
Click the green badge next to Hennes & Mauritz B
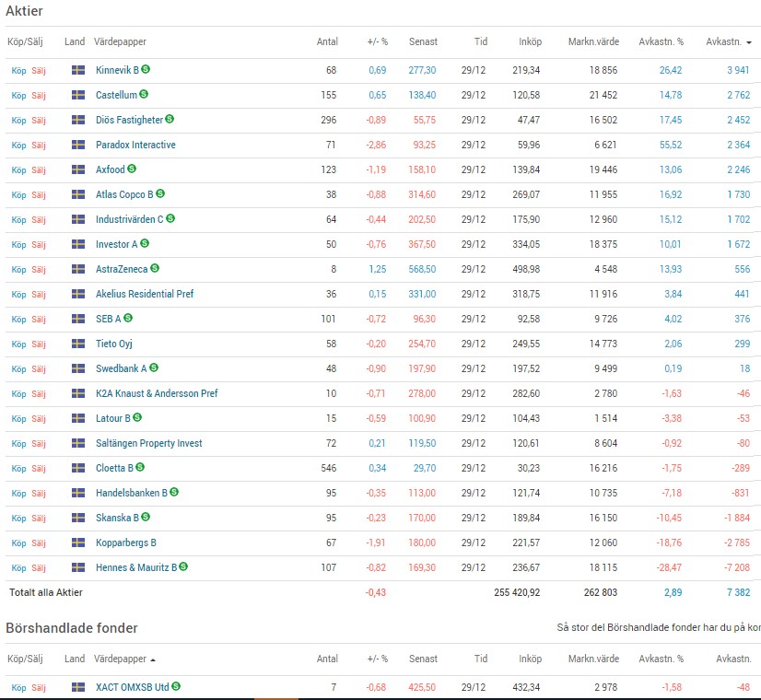pos(184,566)
